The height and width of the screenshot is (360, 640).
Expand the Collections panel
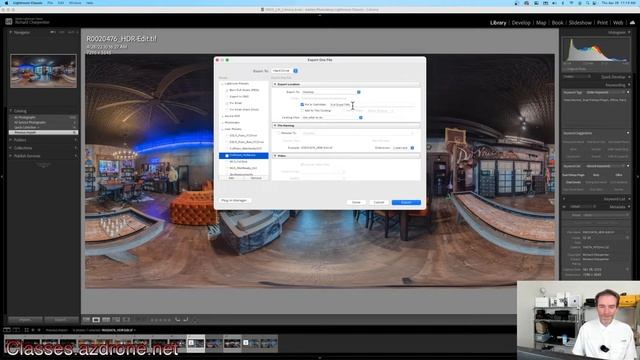11,148
